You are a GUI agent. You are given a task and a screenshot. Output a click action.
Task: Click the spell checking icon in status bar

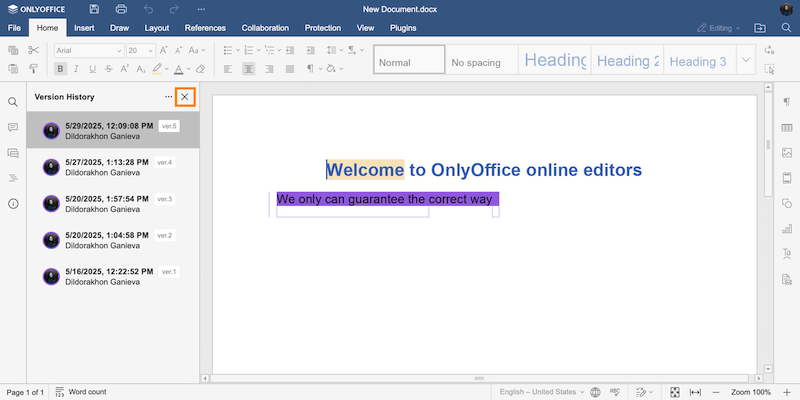click(616, 392)
